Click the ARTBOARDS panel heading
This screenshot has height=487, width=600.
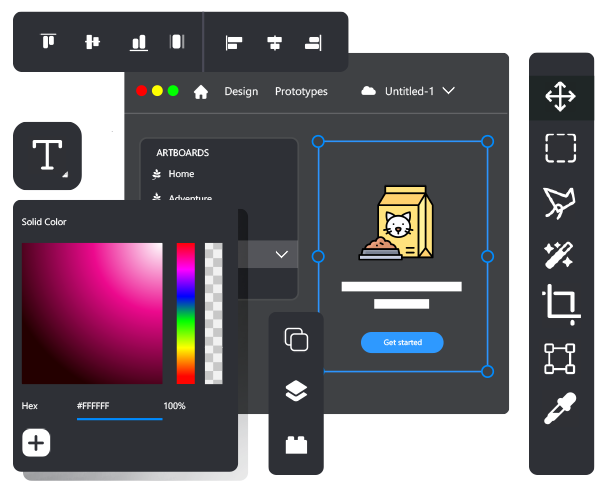click(183, 153)
